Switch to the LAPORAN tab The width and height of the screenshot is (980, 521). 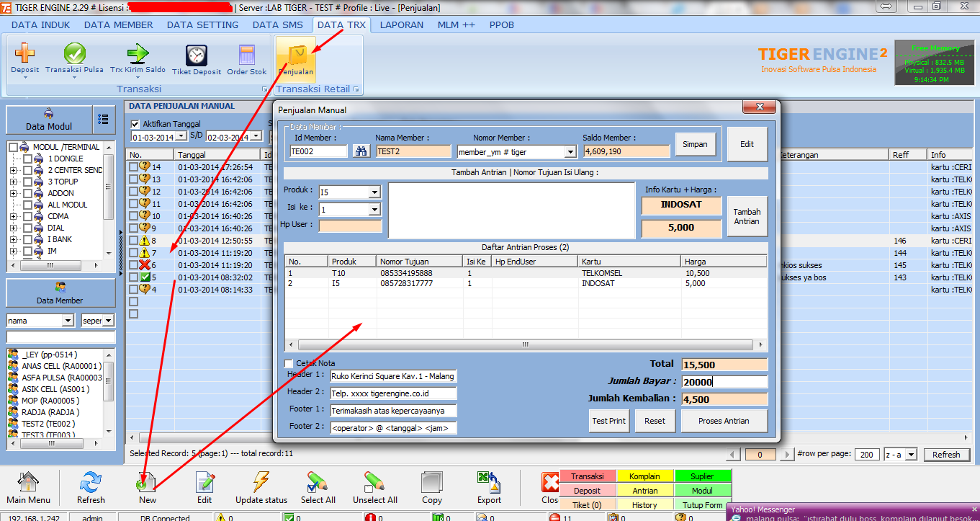[x=402, y=24]
